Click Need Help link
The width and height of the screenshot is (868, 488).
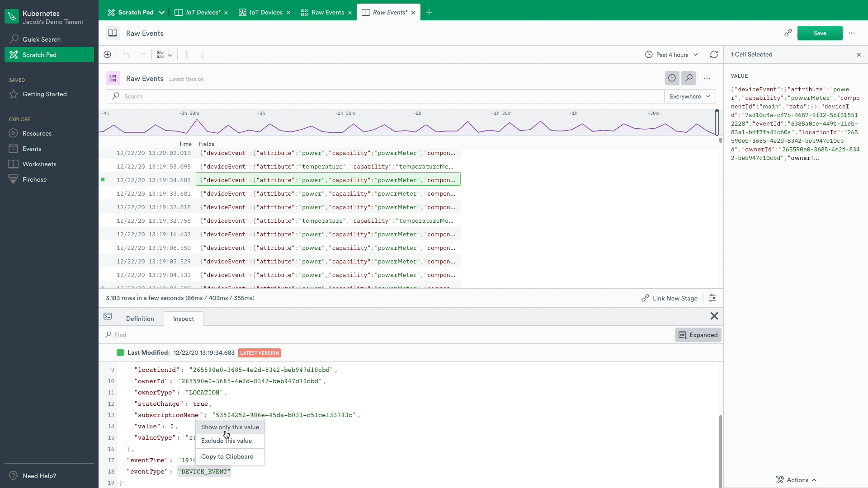39,476
